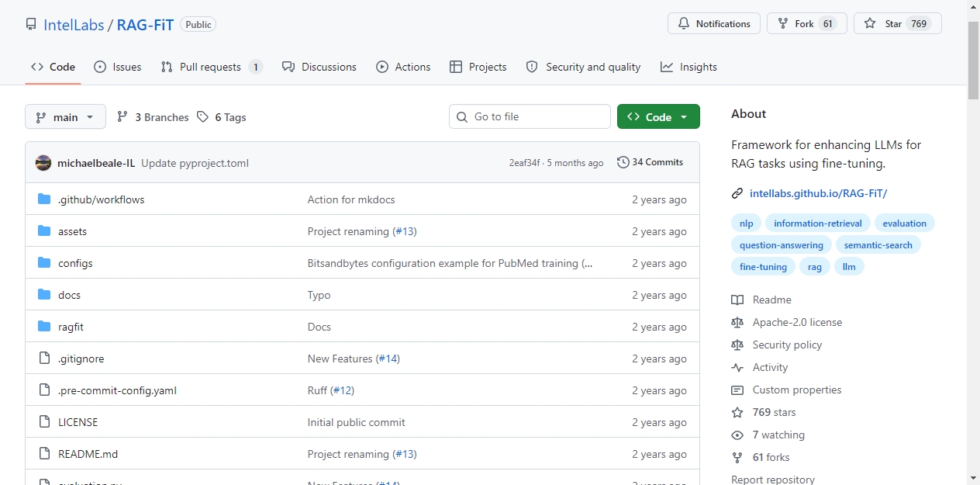The width and height of the screenshot is (980, 485).
Task: Open the Initial public commit message
Action: pos(356,422)
